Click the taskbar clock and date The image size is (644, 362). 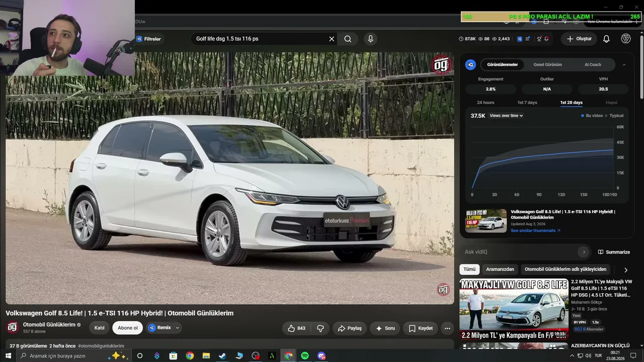click(x=615, y=356)
